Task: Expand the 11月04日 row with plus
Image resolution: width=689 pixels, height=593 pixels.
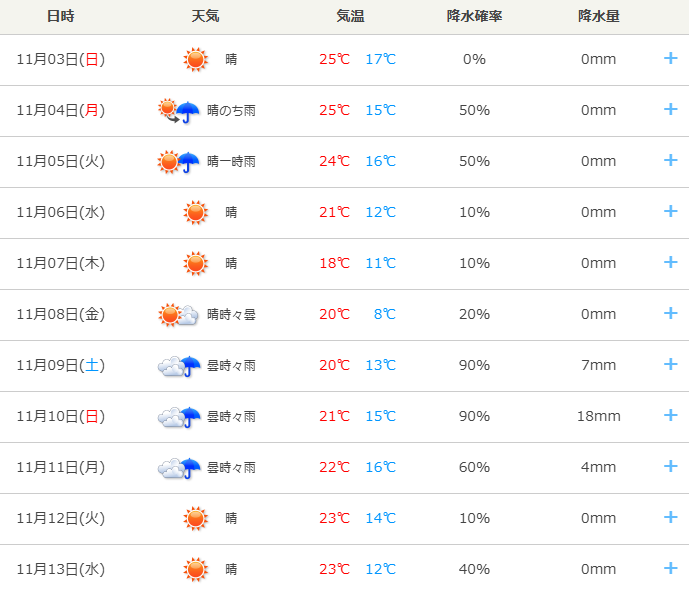Action: click(x=671, y=109)
